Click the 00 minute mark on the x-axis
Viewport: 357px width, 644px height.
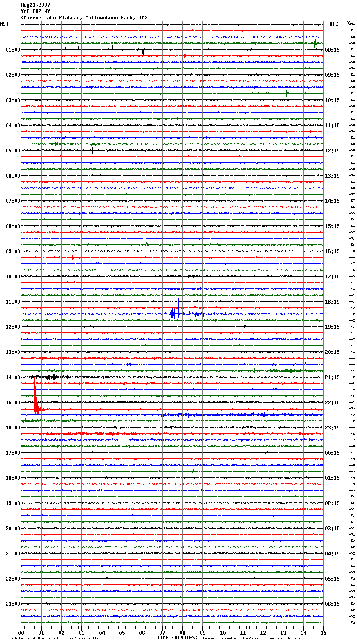pos(21,633)
